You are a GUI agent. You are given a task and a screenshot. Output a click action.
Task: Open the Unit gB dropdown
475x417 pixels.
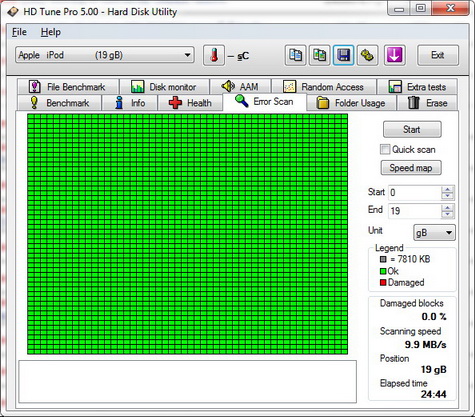point(434,232)
